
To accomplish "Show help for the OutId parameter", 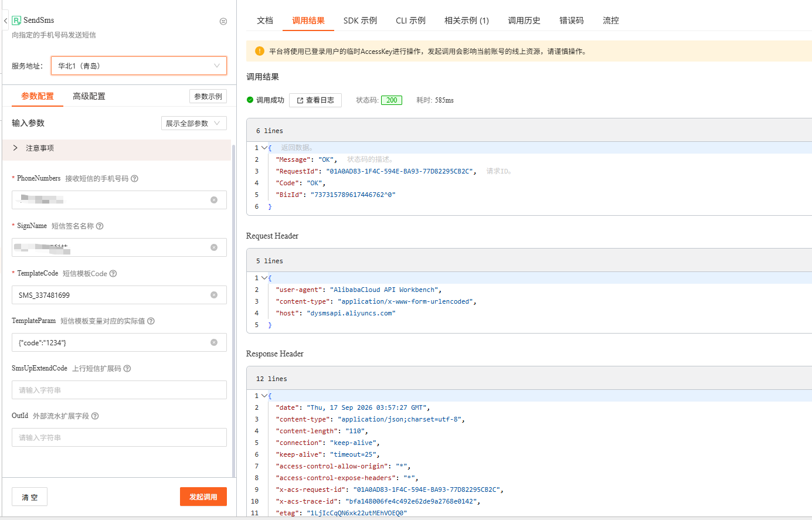I will [95, 416].
